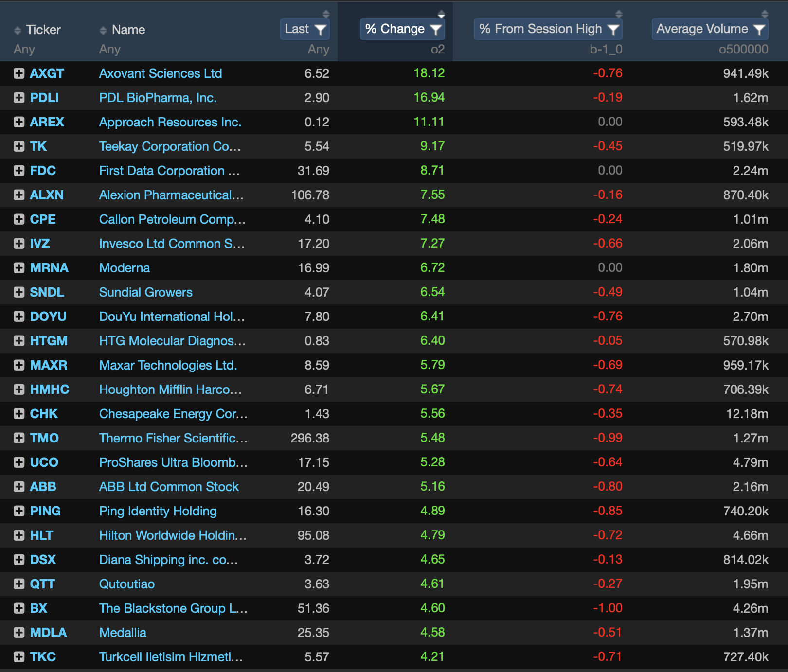
Task: Expand the FDC row plus icon
Action: 19,171
